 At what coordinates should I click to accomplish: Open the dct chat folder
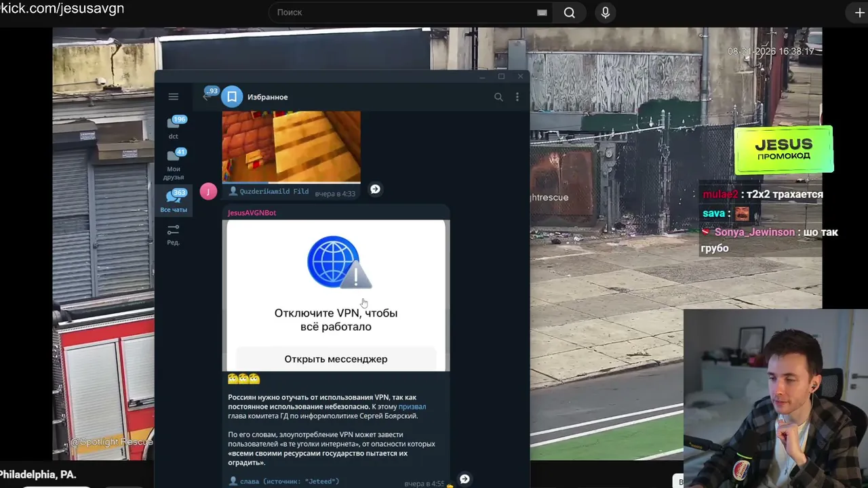click(174, 127)
